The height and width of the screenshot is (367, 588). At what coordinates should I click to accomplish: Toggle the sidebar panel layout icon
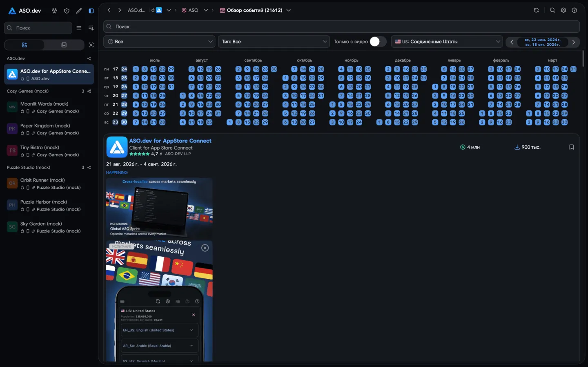(91, 11)
